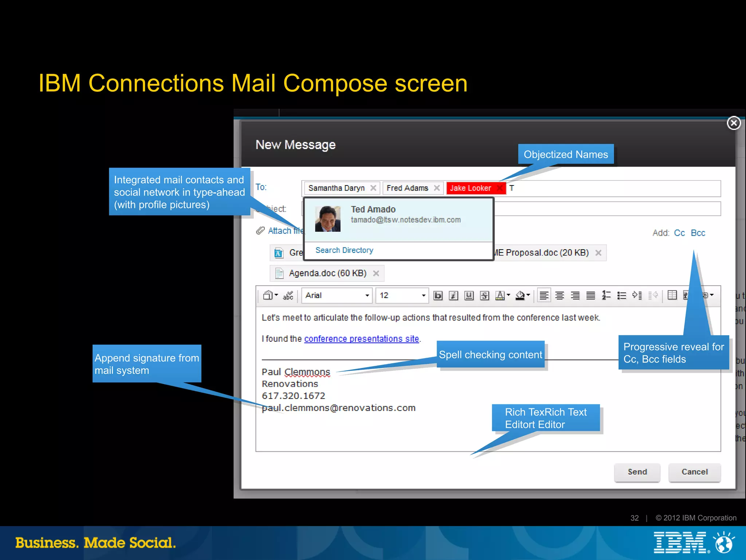
Task: Remove Jake Looker from recipients
Action: [x=500, y=188]
